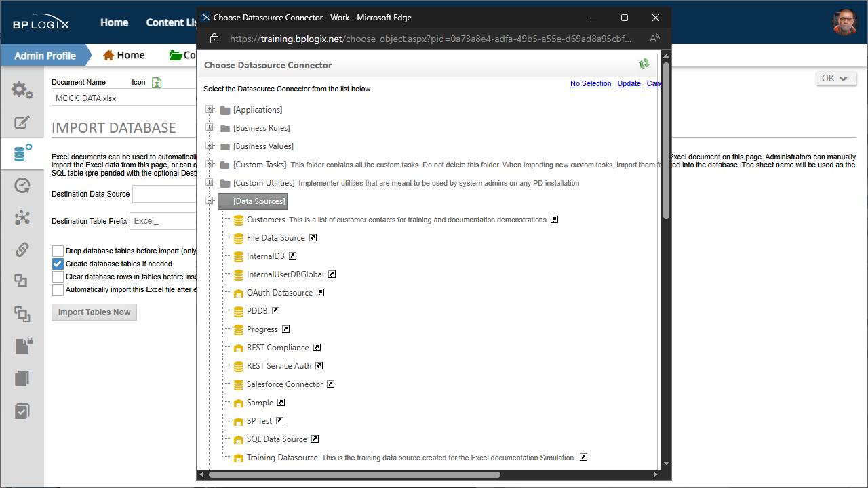Click the File Data Source open-link icon
Screen dimensions: 868x488
313,238
